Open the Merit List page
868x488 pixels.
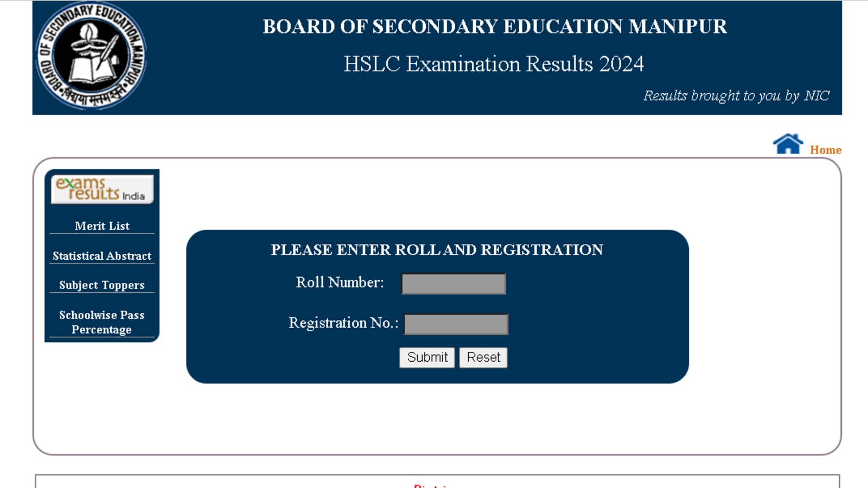tap(101, 226)
